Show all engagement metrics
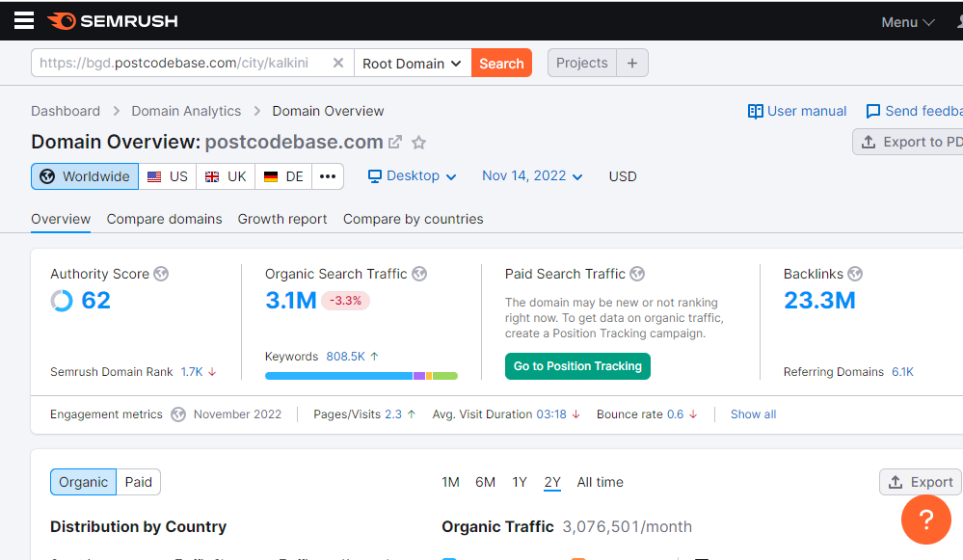The width and height of the screenshot is (963, 560). click(753, 413)
